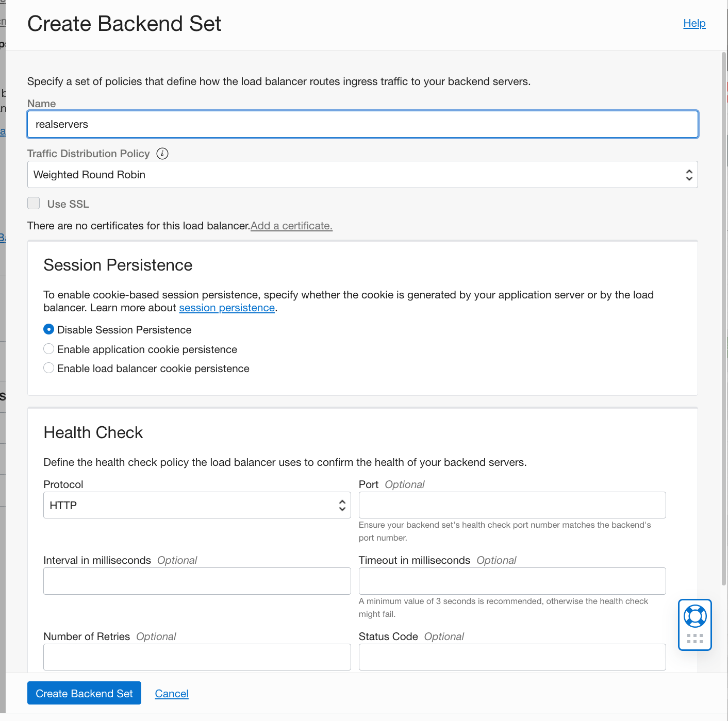This screenshot has width=728, height=721.
Task: Enable the Use SSL checkbox
Action: [x=34, y=204]
